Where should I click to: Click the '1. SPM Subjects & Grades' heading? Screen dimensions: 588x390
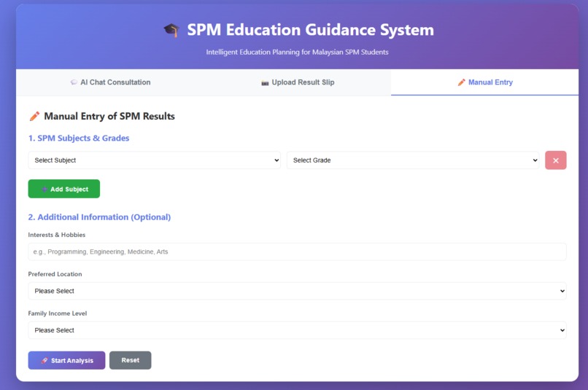pyautogui.click(x=79, y=139)
